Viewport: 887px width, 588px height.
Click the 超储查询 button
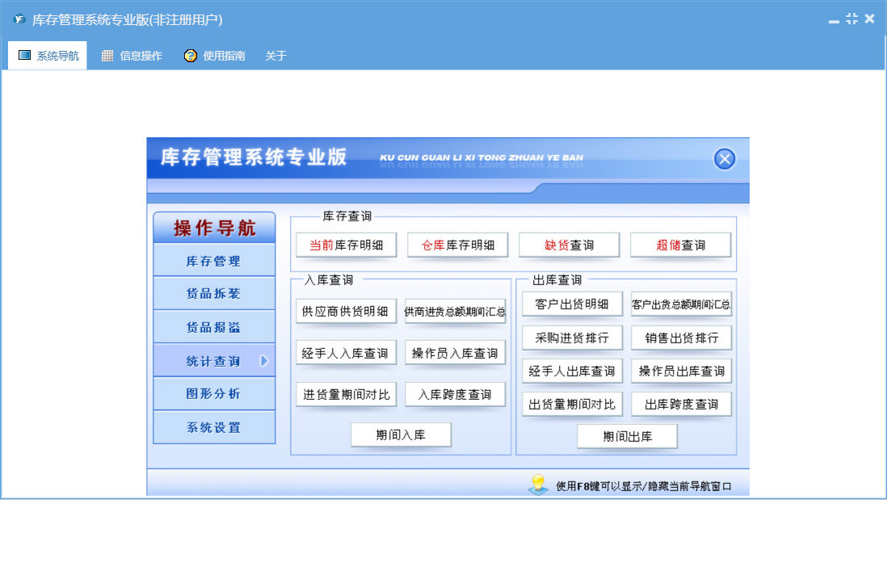tap(680, 245)
